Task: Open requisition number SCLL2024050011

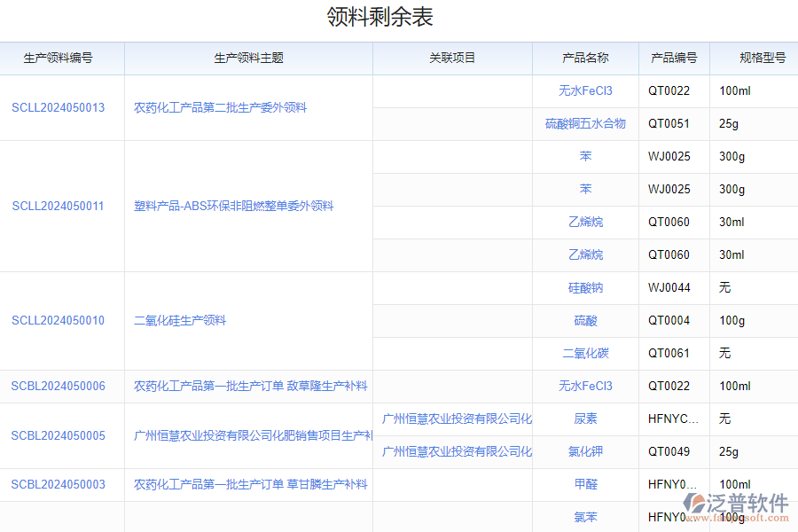Action: point(58,206)
